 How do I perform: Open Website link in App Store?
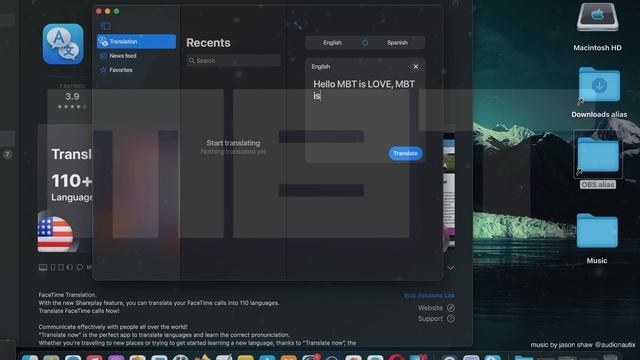(x=436, y=308)
